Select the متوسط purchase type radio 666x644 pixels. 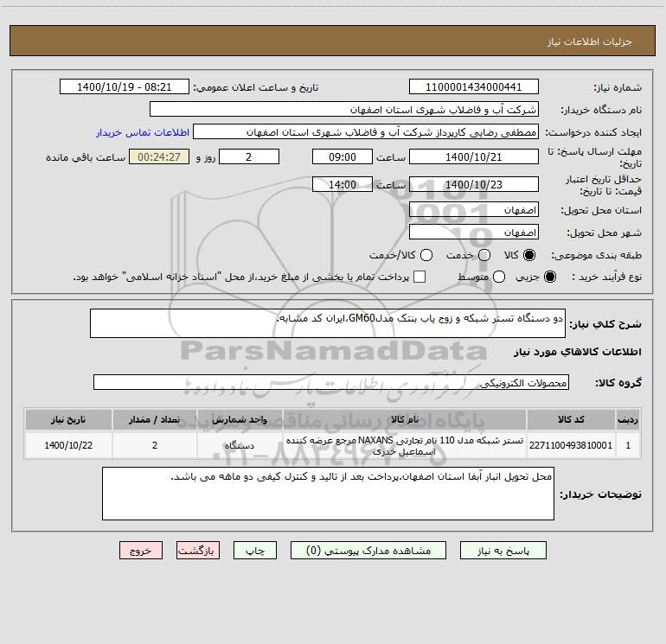pos(499,277)
